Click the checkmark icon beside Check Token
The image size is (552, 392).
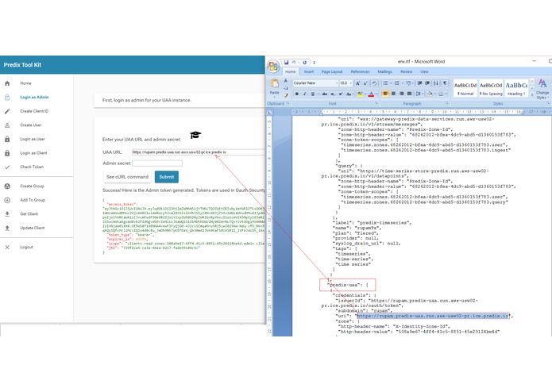coord(7,167)
